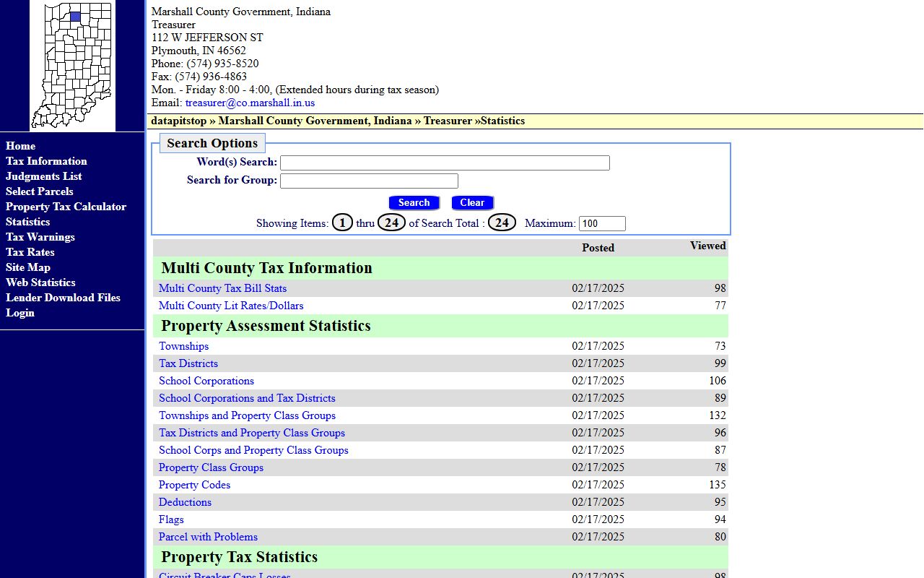Click the Login sidebar link
Screen dimensions: 924x578
tap(19, 313)
